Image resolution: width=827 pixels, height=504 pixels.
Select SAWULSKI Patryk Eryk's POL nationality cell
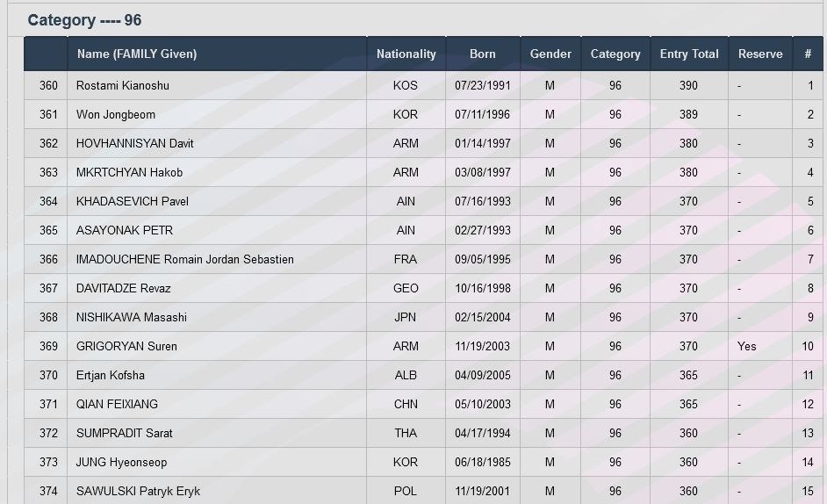406,492
